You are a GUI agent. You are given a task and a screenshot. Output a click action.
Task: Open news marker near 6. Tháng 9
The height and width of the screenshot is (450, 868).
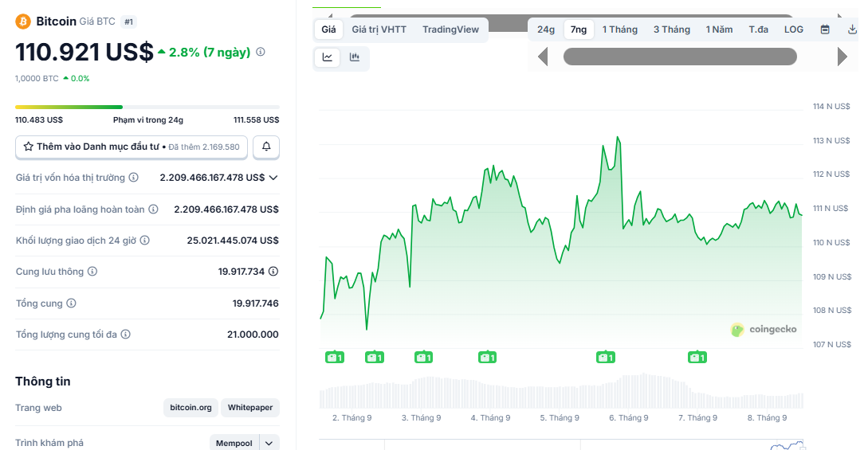tap(606, 358)
